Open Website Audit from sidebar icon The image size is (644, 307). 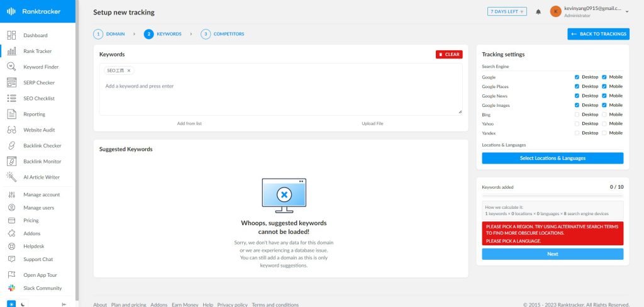point(11,130)
